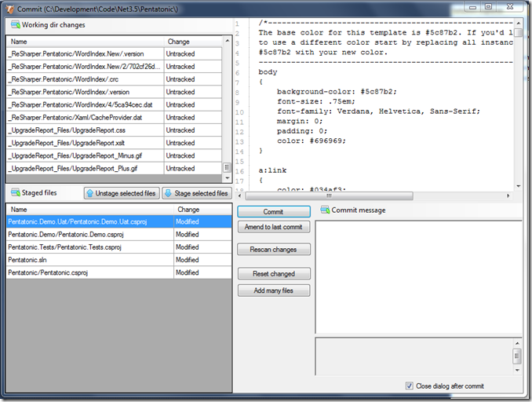Select staged Pentatonic.sln file
Viewport: 532px width, 402px height.
(119, 260)
